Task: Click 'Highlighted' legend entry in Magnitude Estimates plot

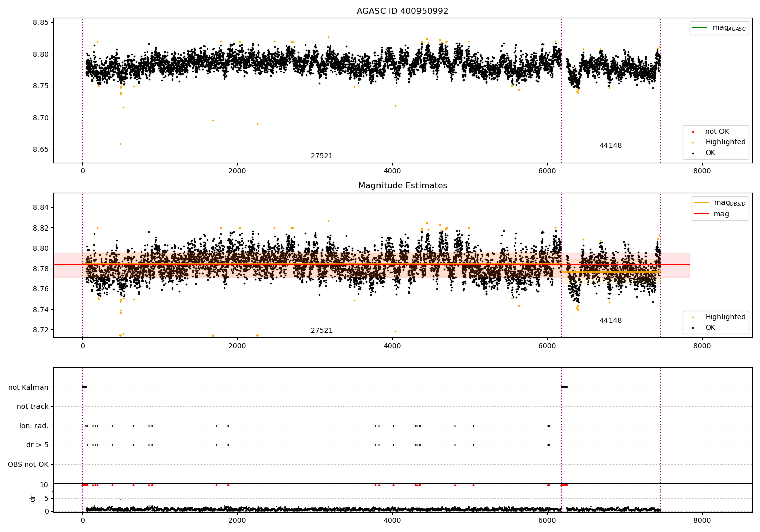Action: (x=725, y=317)
